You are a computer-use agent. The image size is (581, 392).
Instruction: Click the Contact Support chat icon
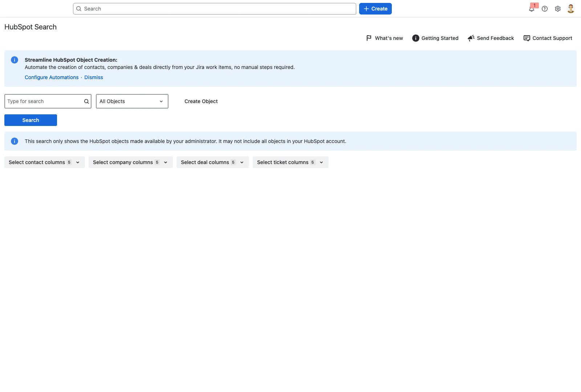(x=527, y=38)
